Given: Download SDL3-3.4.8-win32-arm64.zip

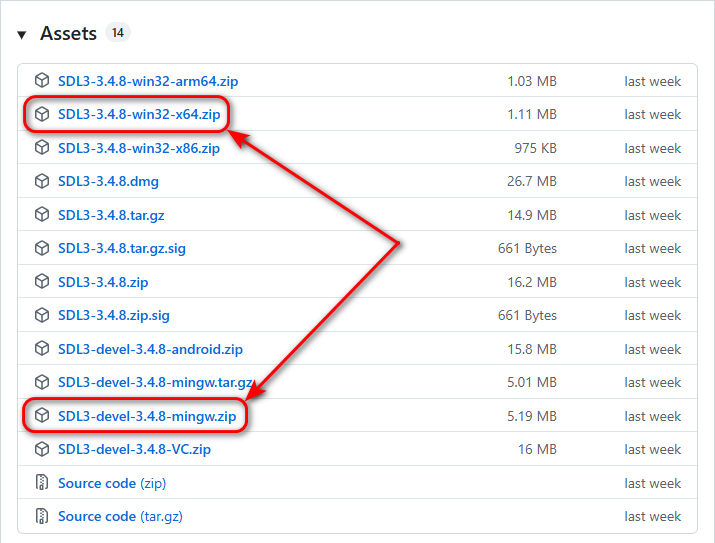Looking at the screenshot, I should [148, 81].
